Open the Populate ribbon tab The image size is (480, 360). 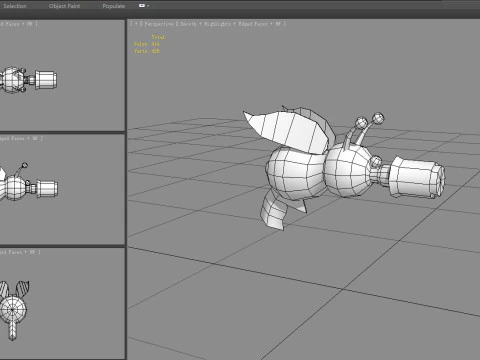114,6
